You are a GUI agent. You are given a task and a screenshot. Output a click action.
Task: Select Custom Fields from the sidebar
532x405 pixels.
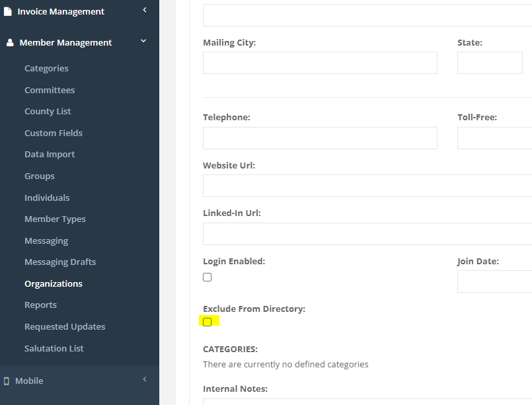pos(54,133)
